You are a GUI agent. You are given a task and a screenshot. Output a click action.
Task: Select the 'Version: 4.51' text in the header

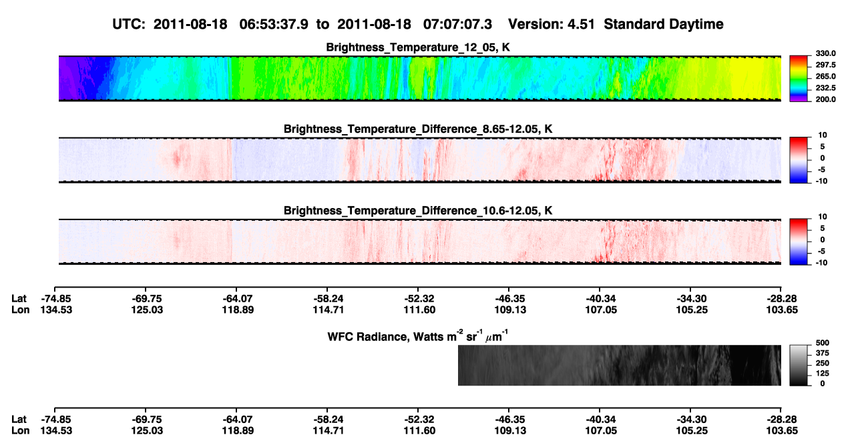point(551,24)
